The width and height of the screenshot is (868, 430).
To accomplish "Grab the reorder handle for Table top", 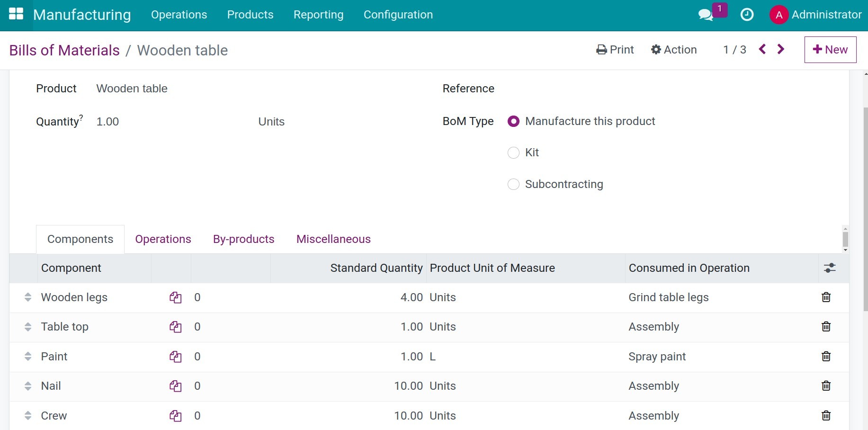I will pyautogui.click(x=28, y=327).
